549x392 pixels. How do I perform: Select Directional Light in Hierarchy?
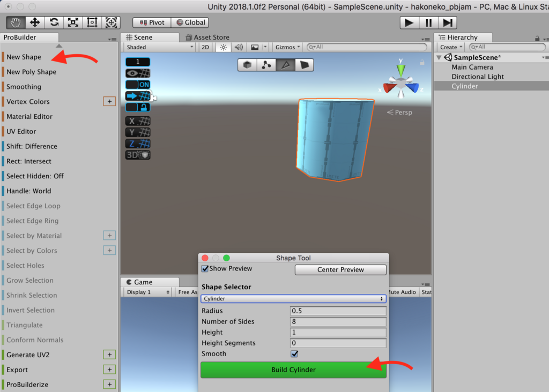click(x=478, y=77)
